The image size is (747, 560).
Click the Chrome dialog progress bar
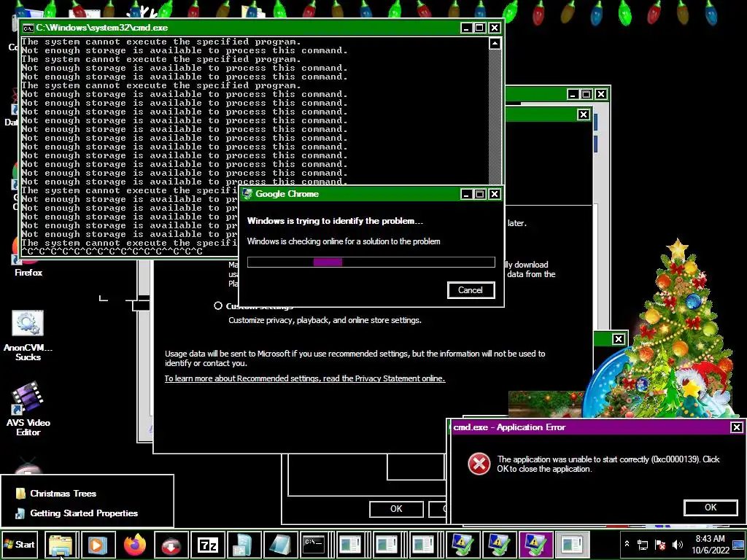point(371,262)
